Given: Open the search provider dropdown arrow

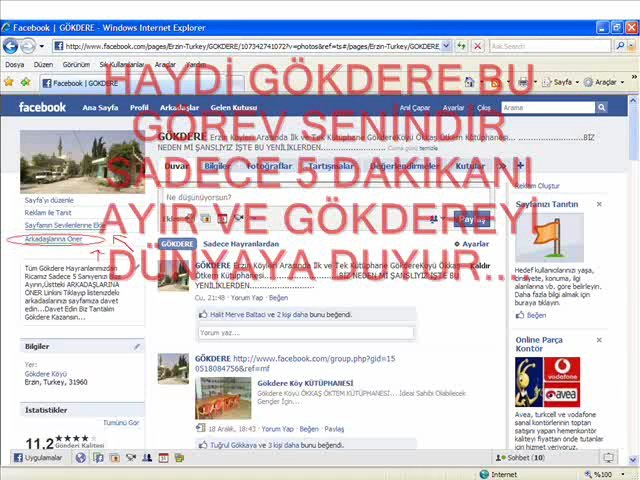Looking at the screenshot, I should click(631, 46).
